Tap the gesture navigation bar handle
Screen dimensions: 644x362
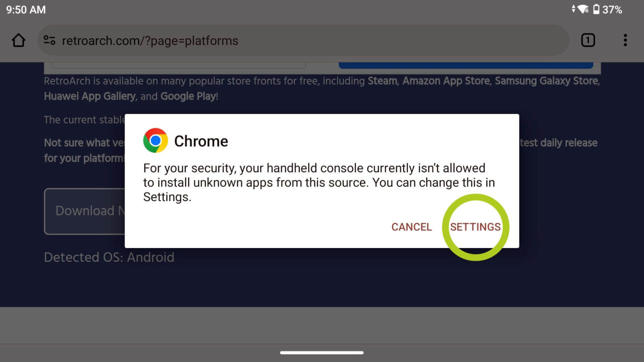tap(322, 352)
